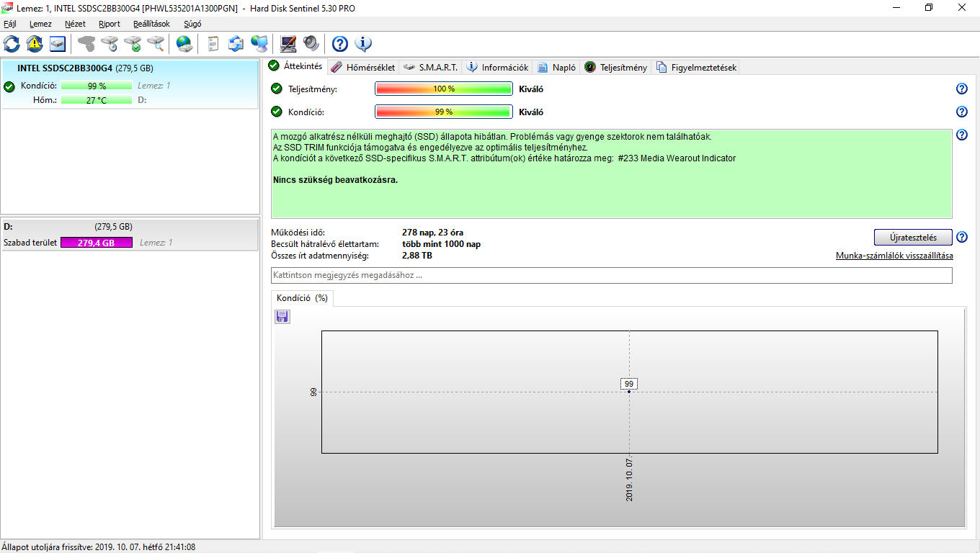Click the framed hard disk toolbar icon
Viewport: 980px width, 553px height.
[x=58, y=44]
